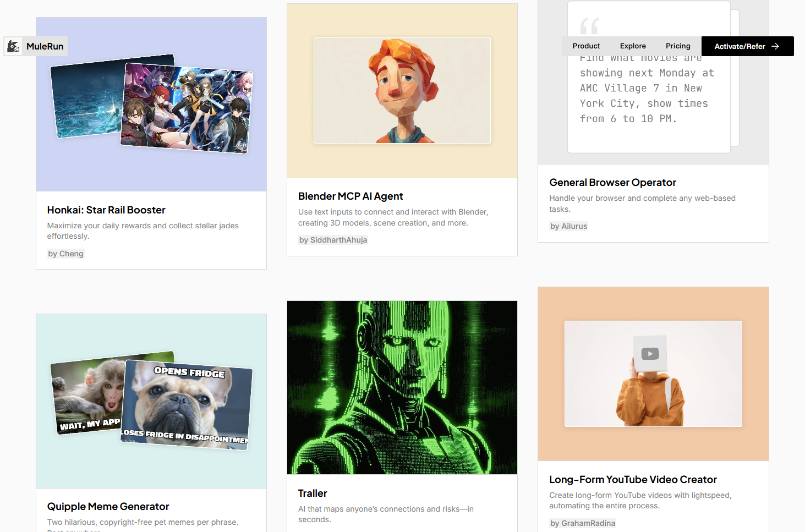Click the 'Use text inputs to connect' description

tap(393, 217)
